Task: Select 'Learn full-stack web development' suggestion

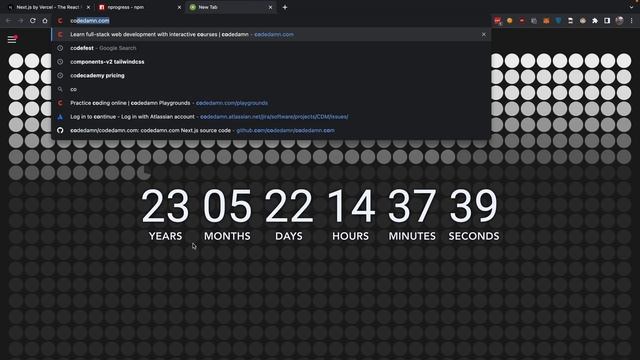Action: (x=271, y=34)
